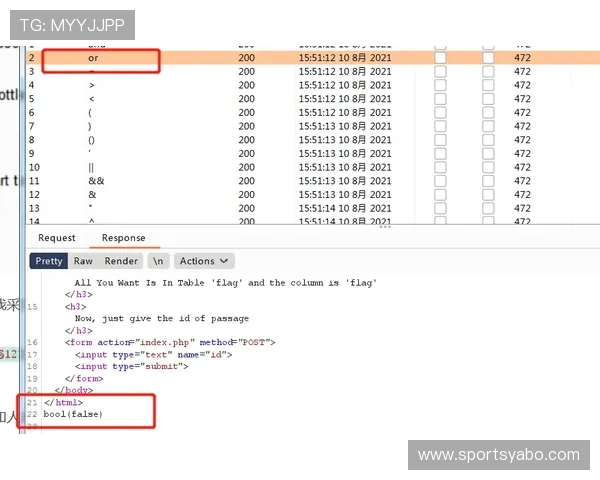This screenshot has width=600, height=480.
Task: Click status 200 in row 4
Action: [246, 86]
